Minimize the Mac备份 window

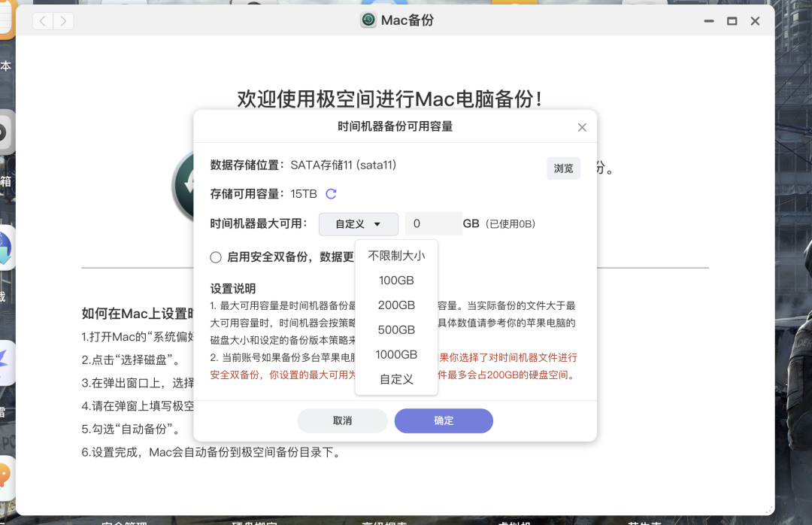point(709,21)
